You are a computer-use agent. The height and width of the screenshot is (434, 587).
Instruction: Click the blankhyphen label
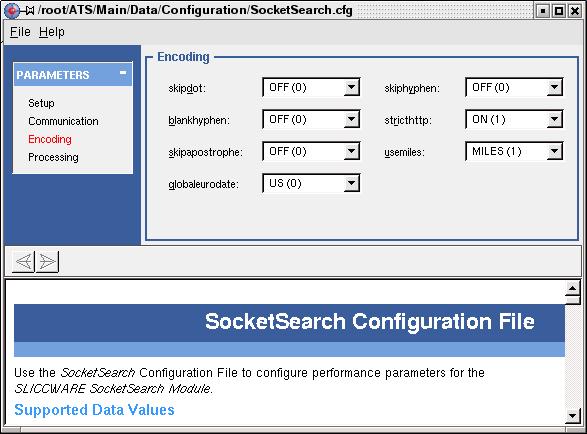click(x=199, y=120)
